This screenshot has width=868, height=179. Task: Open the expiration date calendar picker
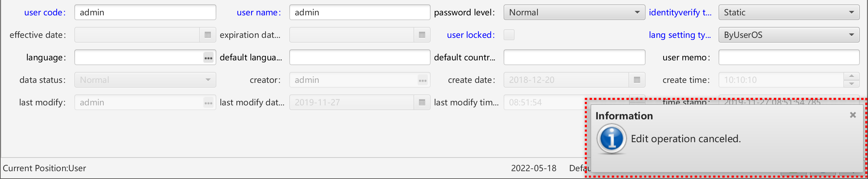422,35
